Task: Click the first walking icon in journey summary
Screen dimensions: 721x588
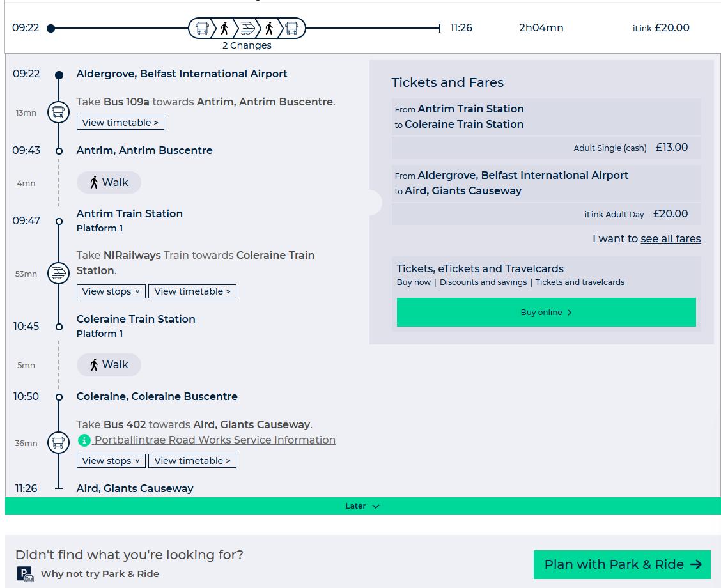Action: (x=224, y=29)
